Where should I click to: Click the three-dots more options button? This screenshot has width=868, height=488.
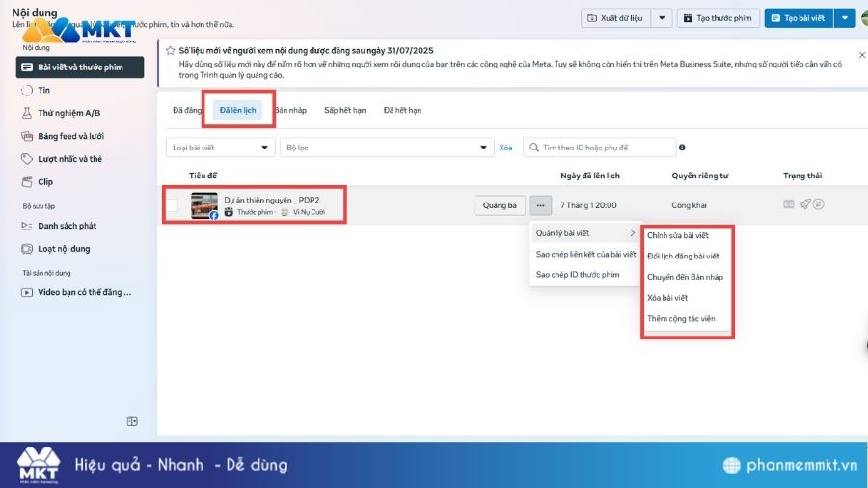[x=540, y=205]
